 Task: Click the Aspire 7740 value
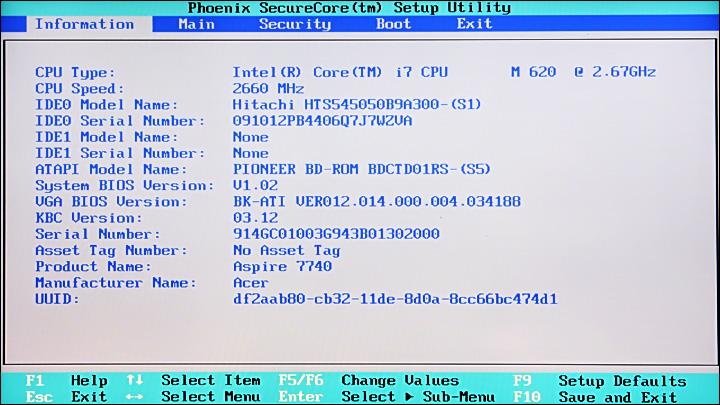pyautogui.click(x=282, y=267)
